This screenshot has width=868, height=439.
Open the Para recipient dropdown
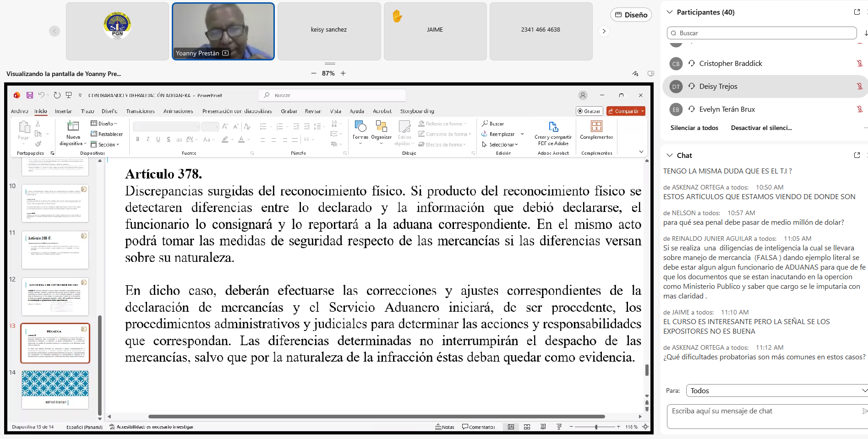776,390
